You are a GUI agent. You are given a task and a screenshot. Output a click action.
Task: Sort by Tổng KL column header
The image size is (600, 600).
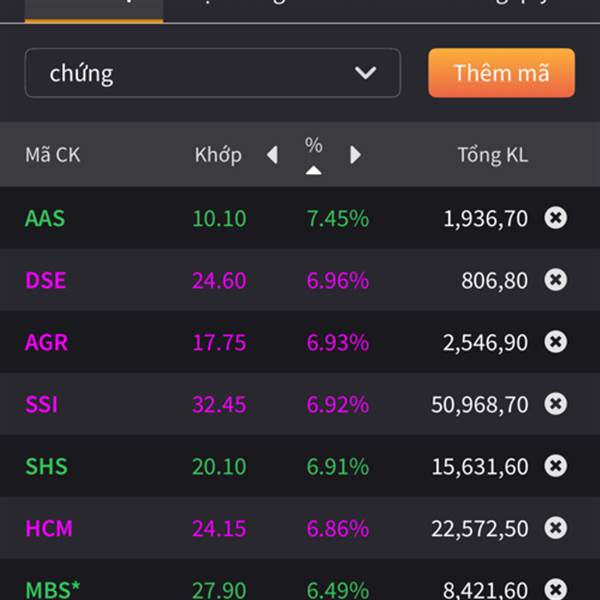click(492, 155)
